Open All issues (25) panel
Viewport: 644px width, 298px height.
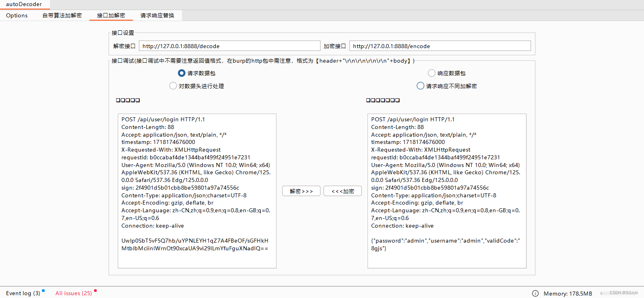(x=74, y=293)
